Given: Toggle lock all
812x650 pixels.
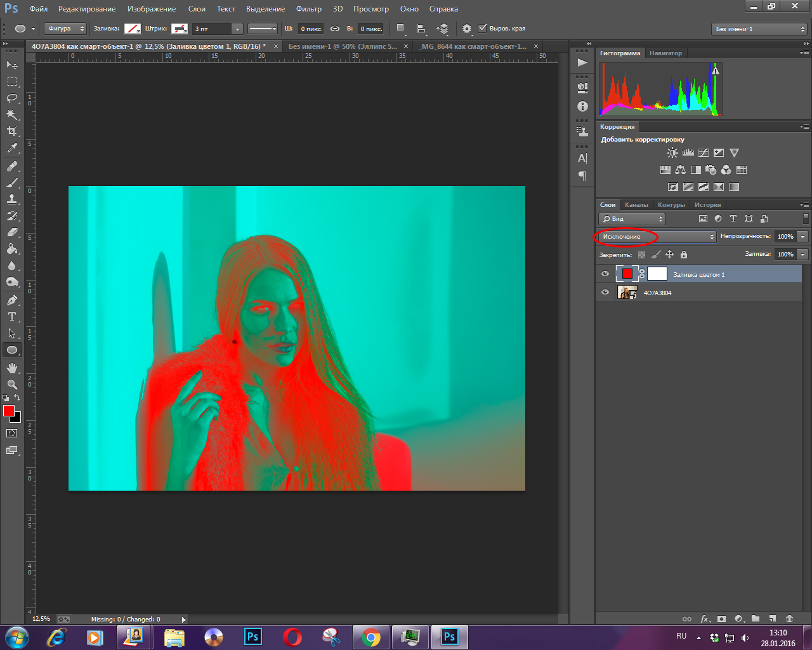Looking at the screenshot, I should click(684, 255).
